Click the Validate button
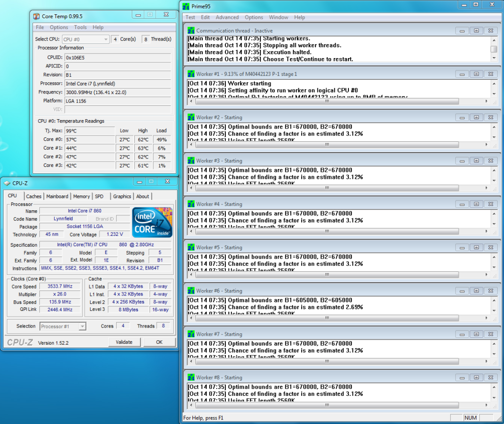Viewport: 504px width, 424px height. tap(124, 342)
